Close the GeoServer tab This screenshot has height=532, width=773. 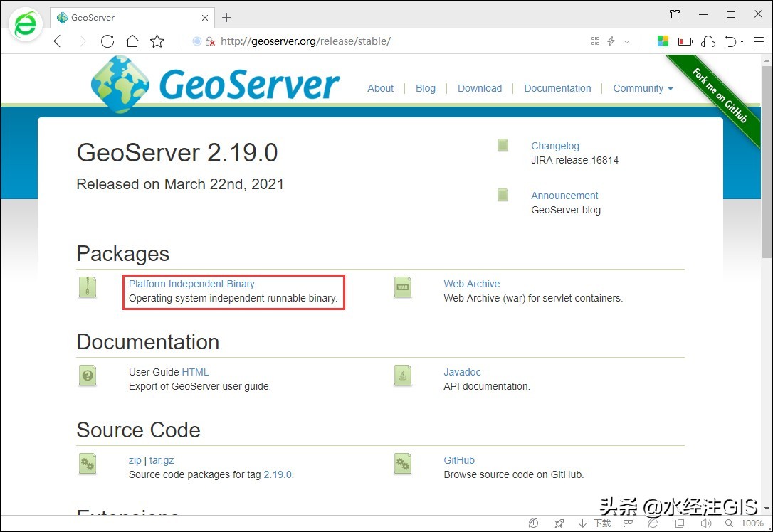(205, 18)
